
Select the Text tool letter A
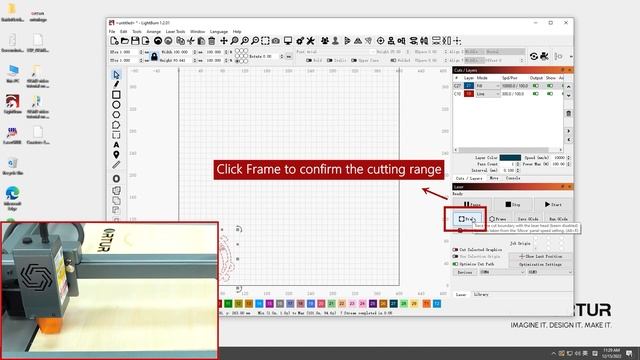coord(116,145)
